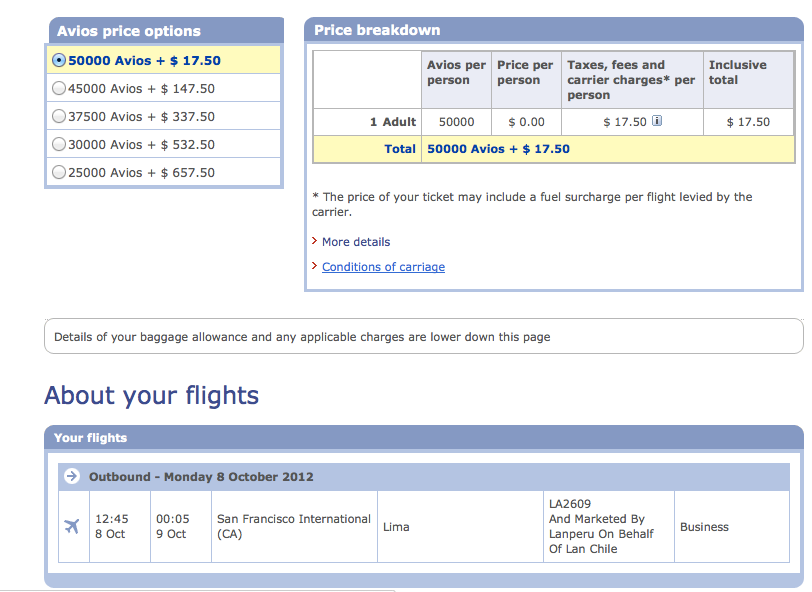812x592 pixels.
Task: Choose 37500 Avios + $ 337.50 radio
Action: tap(59, 116)
